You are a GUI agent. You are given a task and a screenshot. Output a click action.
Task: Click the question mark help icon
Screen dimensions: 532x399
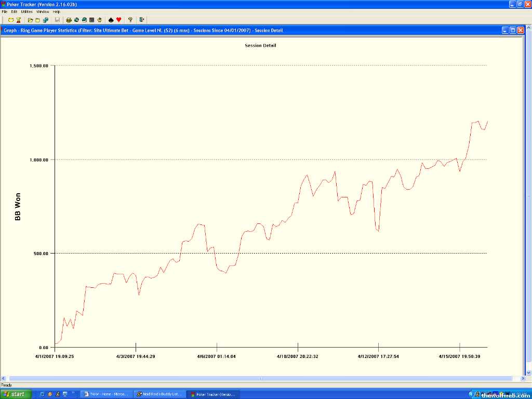click(130, 20)
